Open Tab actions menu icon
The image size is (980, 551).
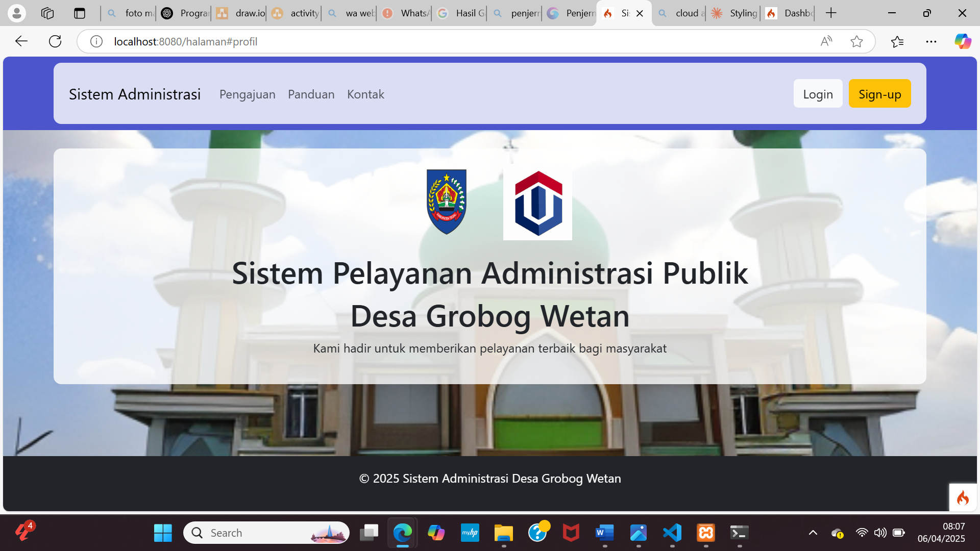[x=79, y=13]
